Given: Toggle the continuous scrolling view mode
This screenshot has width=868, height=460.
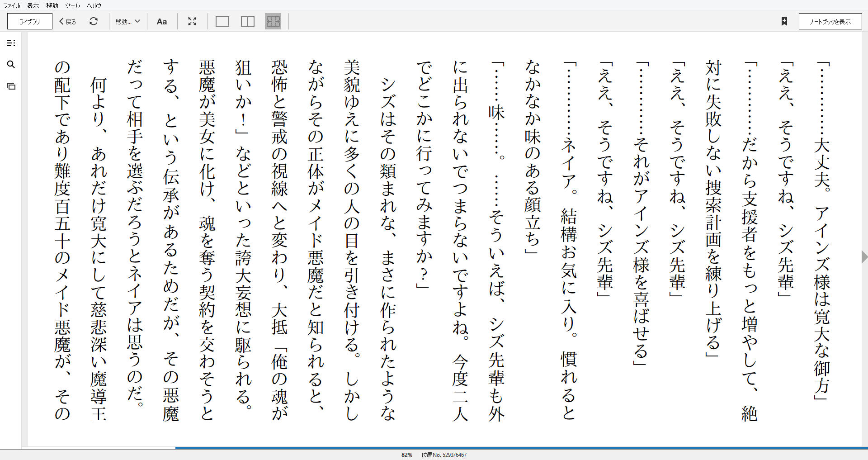Looking at the screenshot, I should point(273,21).
